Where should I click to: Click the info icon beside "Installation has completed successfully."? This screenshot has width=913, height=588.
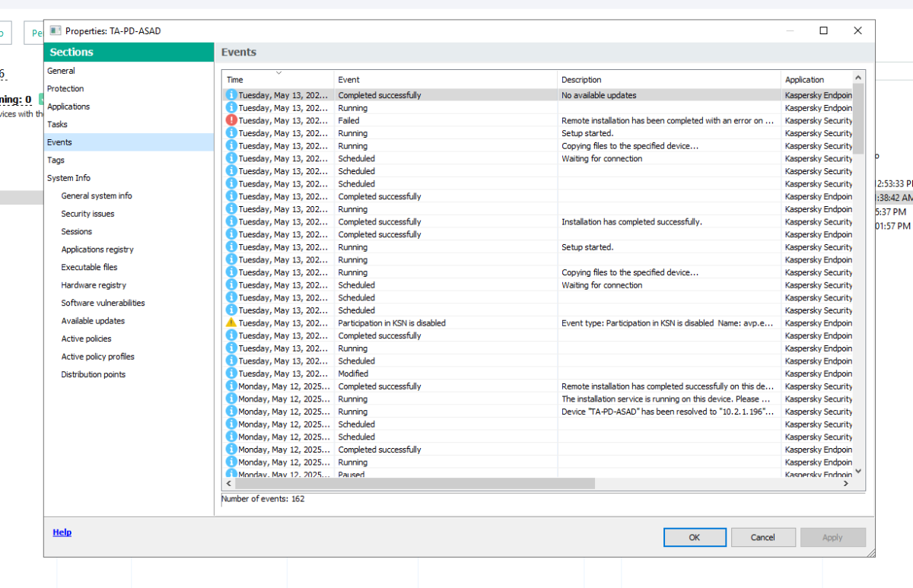pos(231,221)
